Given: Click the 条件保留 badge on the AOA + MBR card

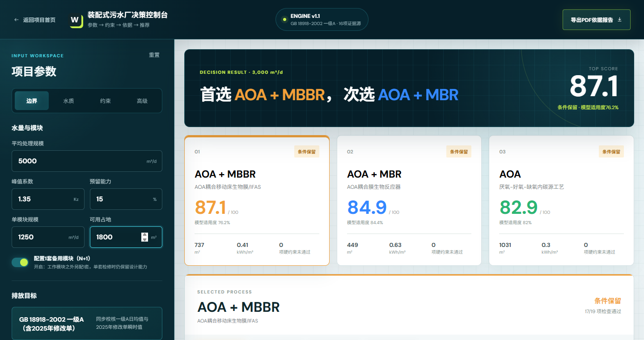Looking at the screenshot, I should [459, 152].
